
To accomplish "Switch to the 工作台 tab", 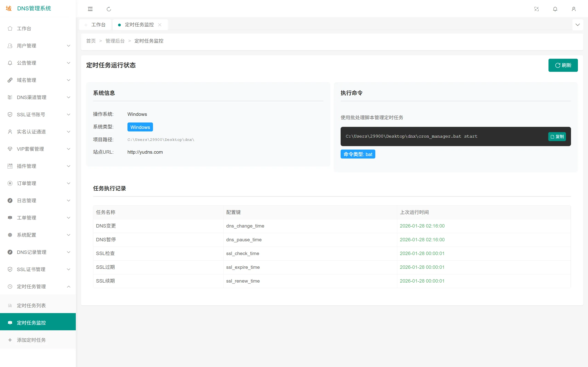I will click(x=98, y=25).
